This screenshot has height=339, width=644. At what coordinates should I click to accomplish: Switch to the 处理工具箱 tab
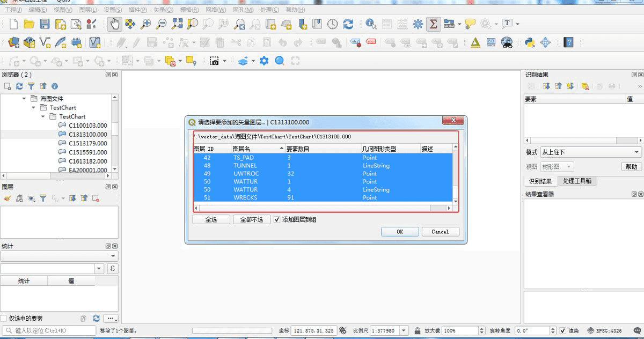point(577,181)
